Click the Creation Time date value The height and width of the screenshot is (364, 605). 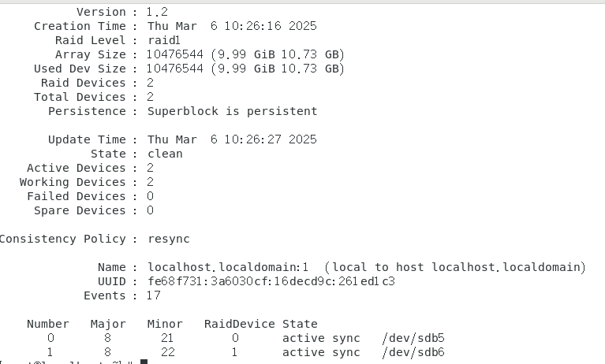(x=232, y=26)
